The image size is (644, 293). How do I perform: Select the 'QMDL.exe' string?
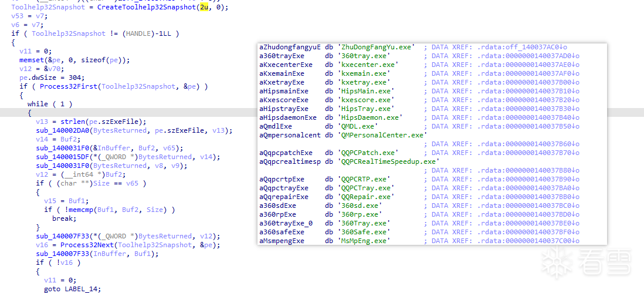tap(357, 127)
